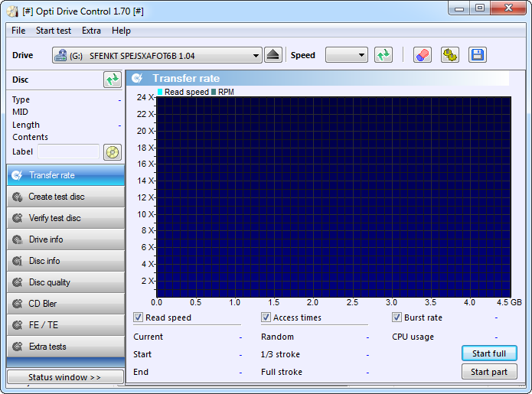532x394 pixels.
Task: Open the Verify test disc section
Action: (66, 218)
